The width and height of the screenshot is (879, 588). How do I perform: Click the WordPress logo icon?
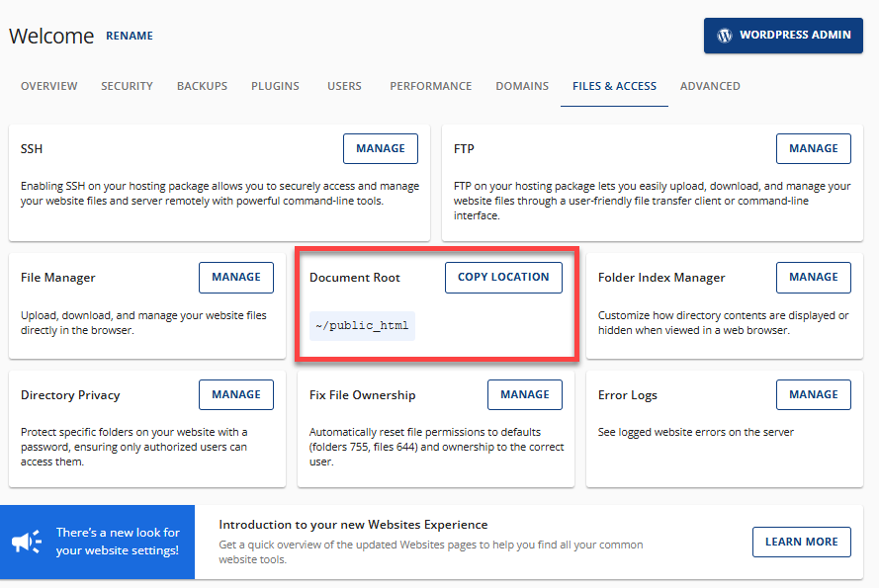pyautogui.click(x=726, y=35)
